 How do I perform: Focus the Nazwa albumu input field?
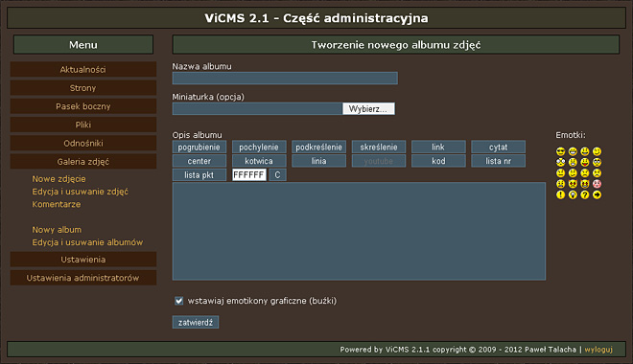(x=285, y=79)
